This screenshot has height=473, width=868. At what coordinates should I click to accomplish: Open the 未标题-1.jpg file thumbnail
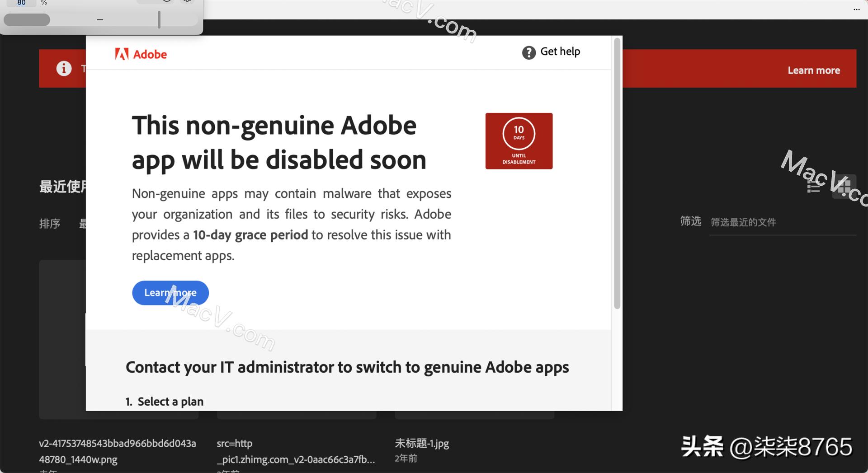click(x=474, y=413)
